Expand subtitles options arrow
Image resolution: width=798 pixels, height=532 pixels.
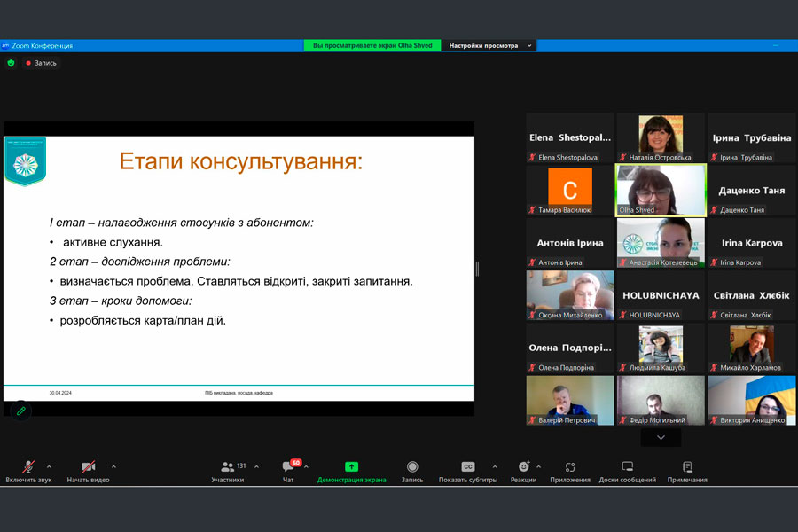coord(495,466)
